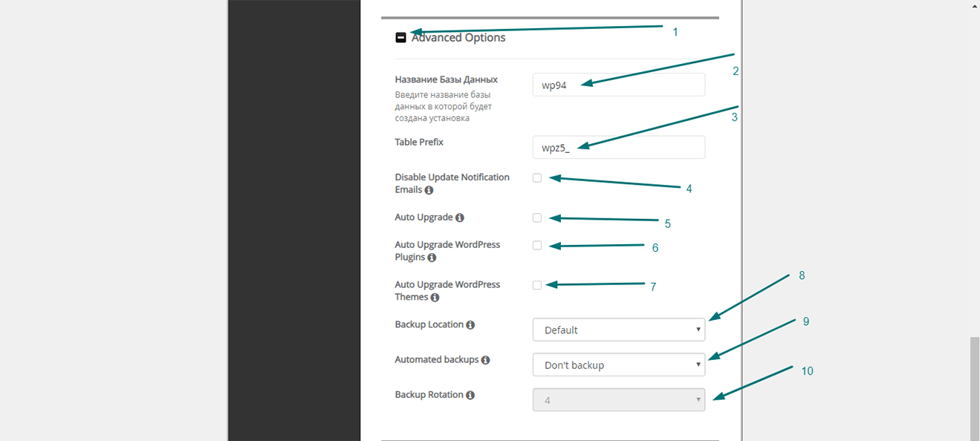
Task: Info icon beside Backup Rotation label
Action: (x=470, y=395)
